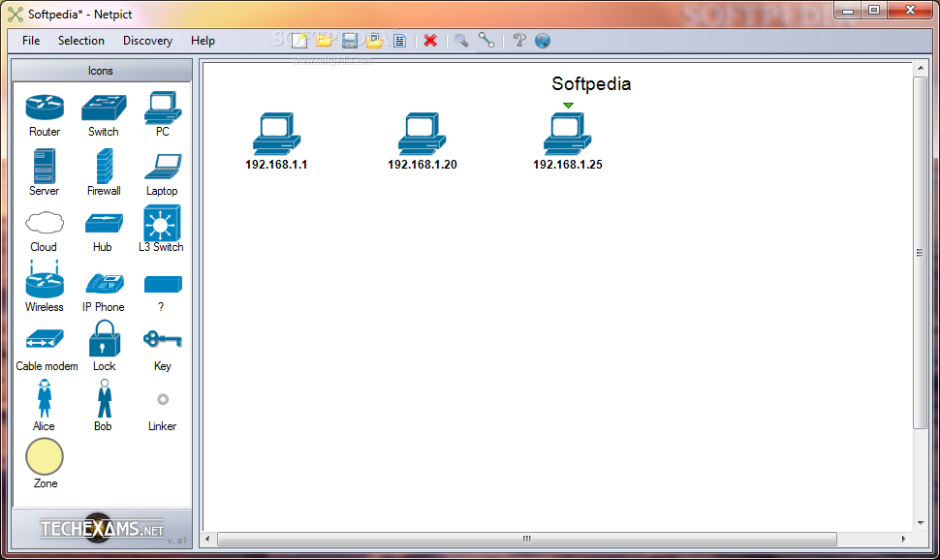
Task: Pick the Lock icon
Action: [105, 338]
